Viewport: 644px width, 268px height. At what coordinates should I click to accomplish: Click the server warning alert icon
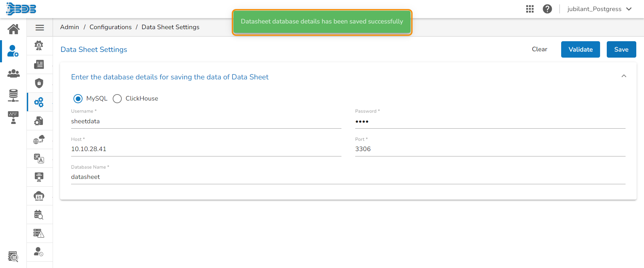[39, 233]
